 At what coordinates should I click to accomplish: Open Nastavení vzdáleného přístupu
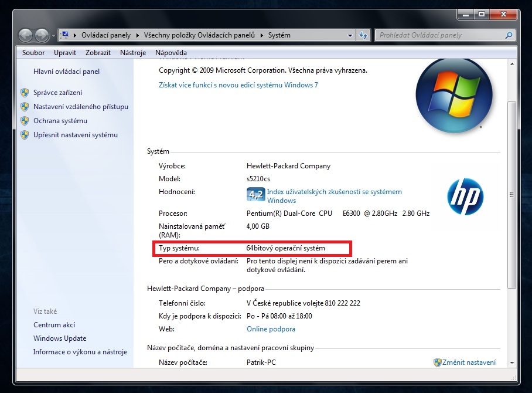click(x=81, y=107)
